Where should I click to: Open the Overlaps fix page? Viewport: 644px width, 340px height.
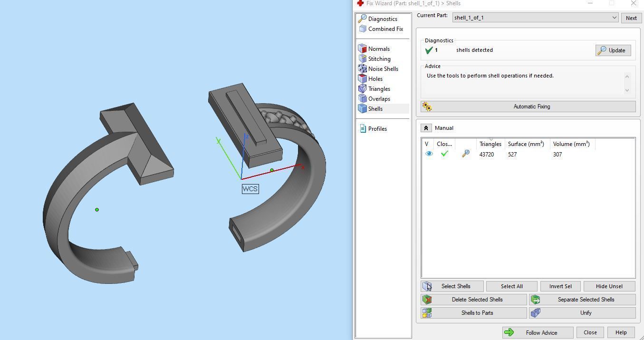(379, 99)
